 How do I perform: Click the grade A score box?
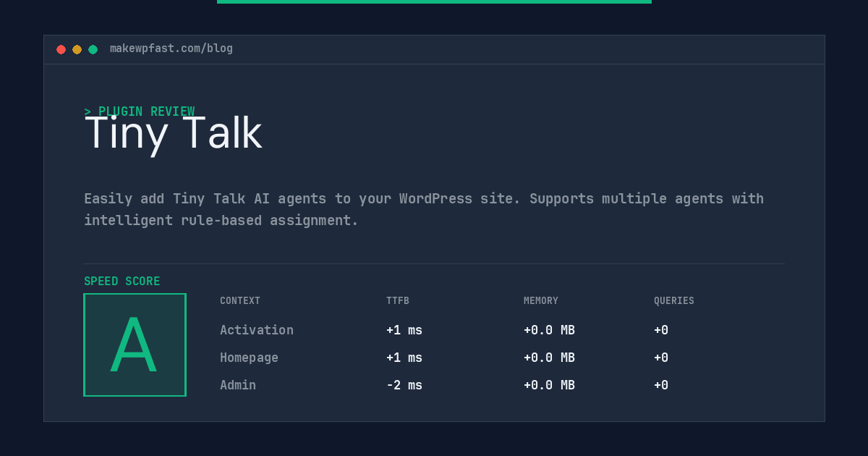pos(135,345)
